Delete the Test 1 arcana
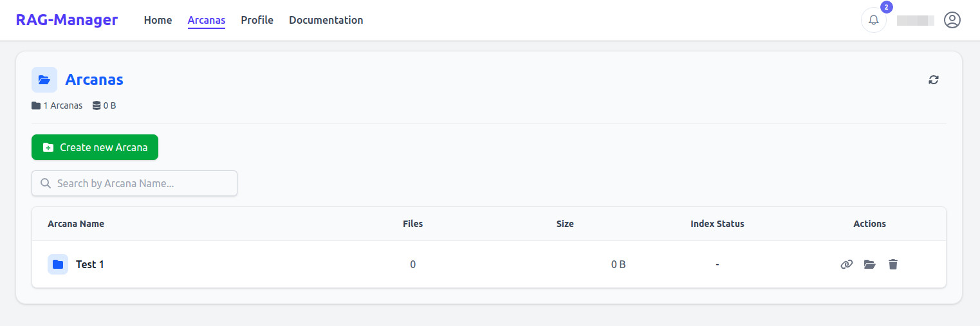Image resolution: width=980 pixels, height=326 pixels. [892, 264]
